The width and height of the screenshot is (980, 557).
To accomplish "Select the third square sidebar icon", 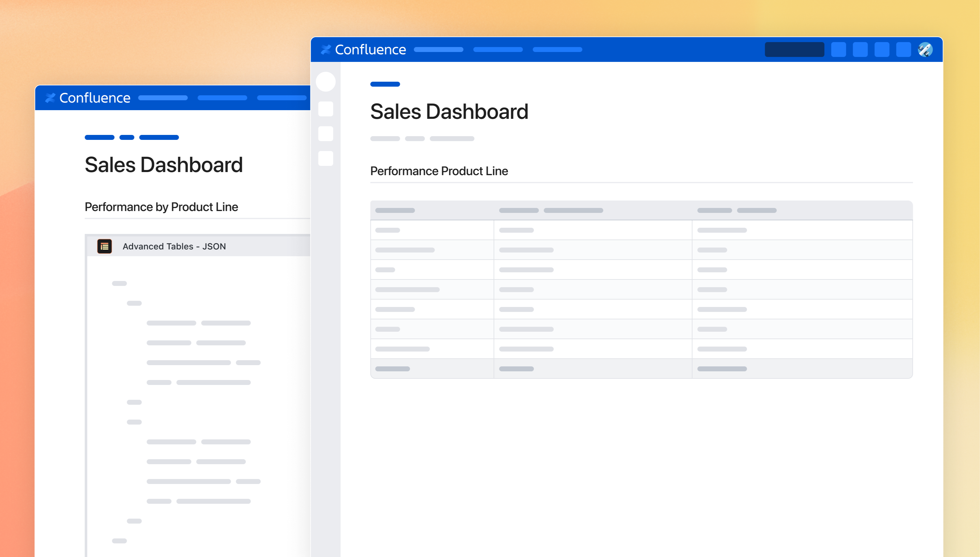I will [x=326, y=158].
